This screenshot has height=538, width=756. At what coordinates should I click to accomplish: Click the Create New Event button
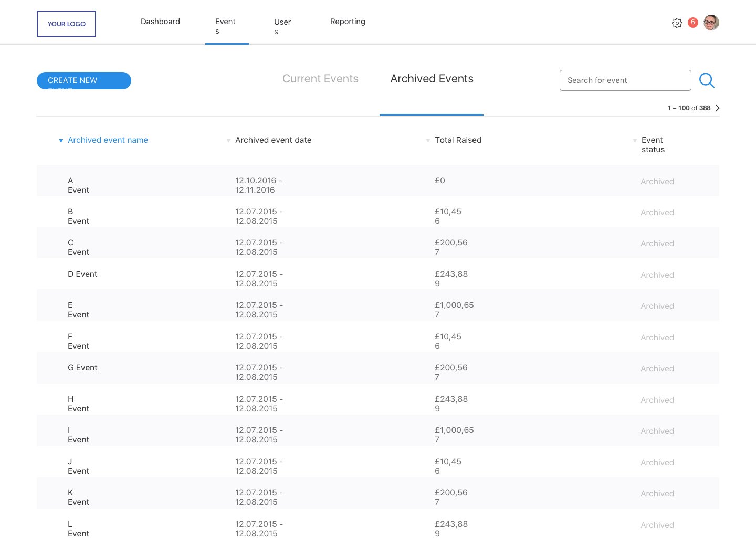point(84,80)
